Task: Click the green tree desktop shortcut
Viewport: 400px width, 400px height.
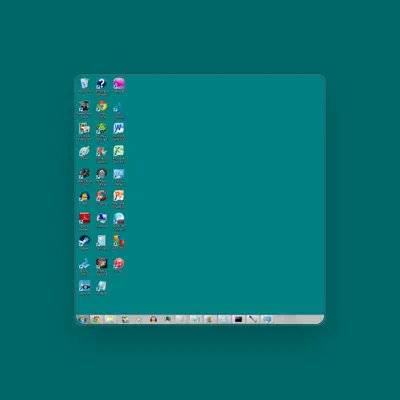Action: (102, 128)
